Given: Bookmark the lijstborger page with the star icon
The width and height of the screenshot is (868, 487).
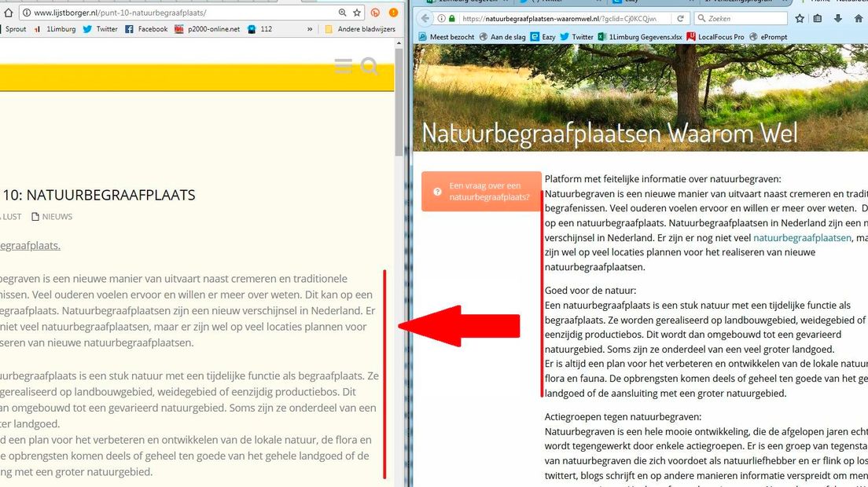Looking at the screenshot, I should [357, 12].
